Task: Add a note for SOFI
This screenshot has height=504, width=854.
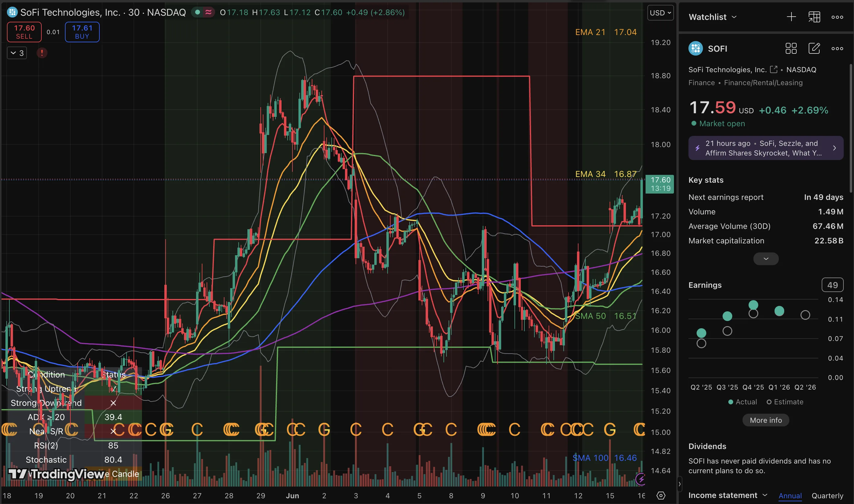Action: pos(814,49)
